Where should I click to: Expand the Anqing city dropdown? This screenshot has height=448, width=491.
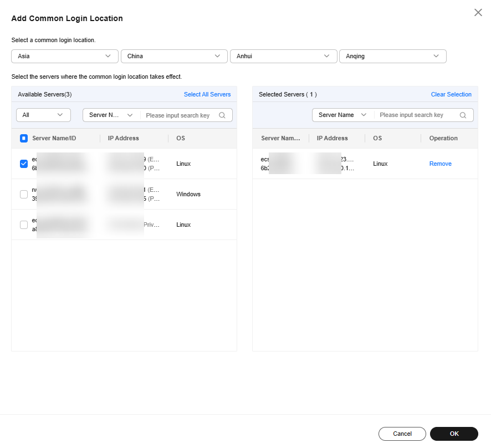pos(392,56)
